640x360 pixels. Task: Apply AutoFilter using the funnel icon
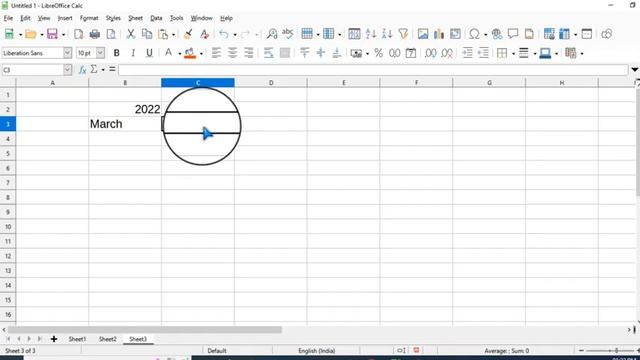tap(403, 34)
